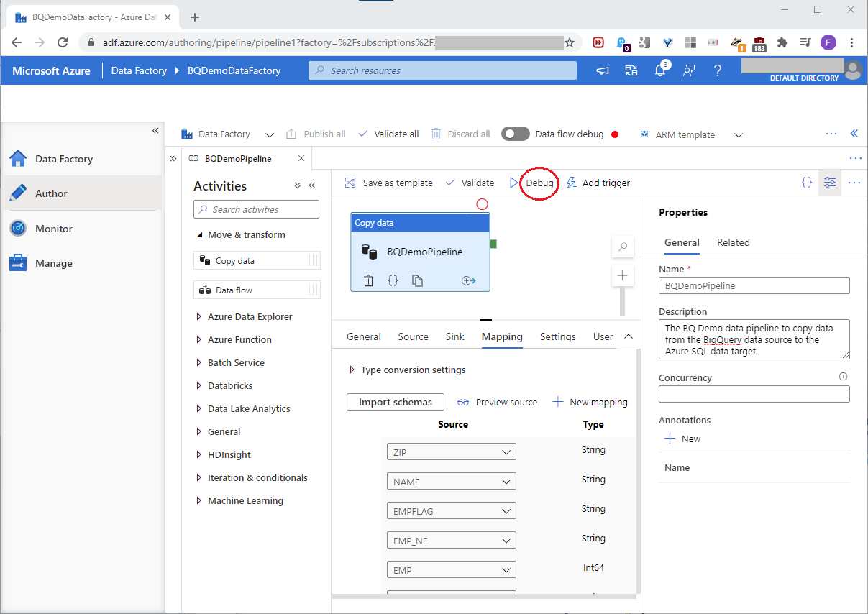Open activity JSON code braces icon

click(x=393, y=280)
